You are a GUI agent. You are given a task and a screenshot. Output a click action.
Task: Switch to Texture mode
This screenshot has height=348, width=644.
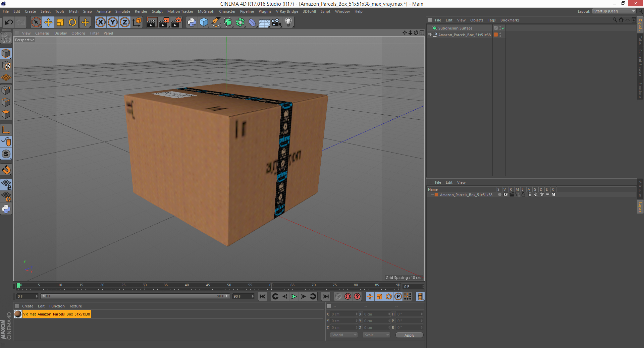tap(6, 66)
